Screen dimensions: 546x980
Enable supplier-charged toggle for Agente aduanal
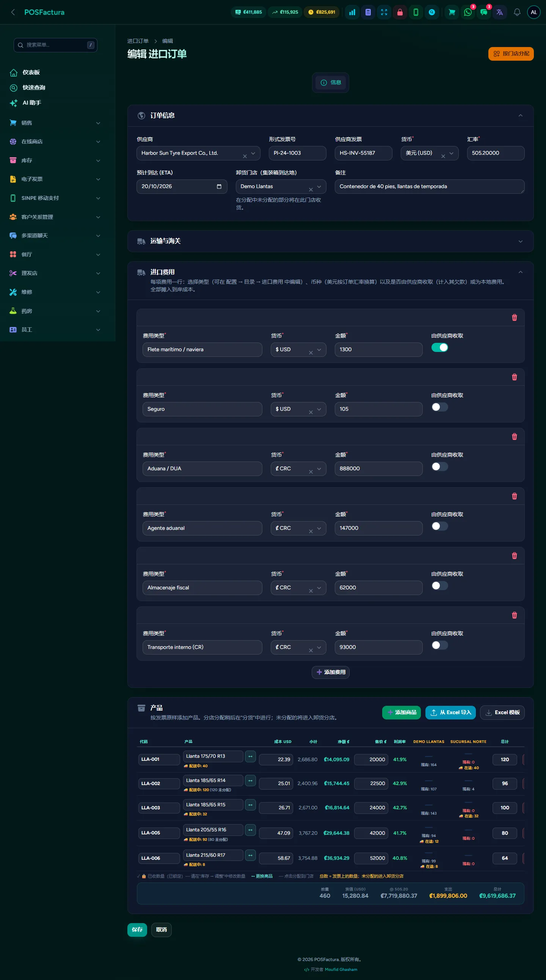(439, 526)
